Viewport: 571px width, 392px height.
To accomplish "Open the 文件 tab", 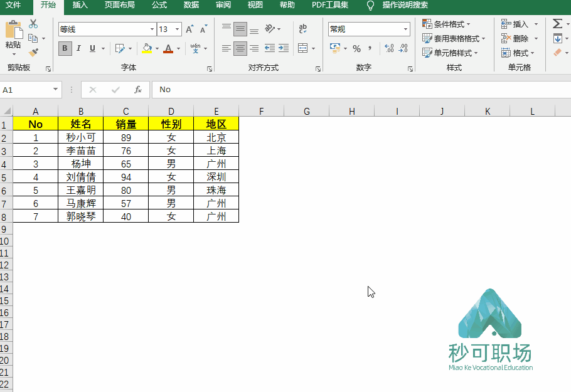I will point(13,5).
